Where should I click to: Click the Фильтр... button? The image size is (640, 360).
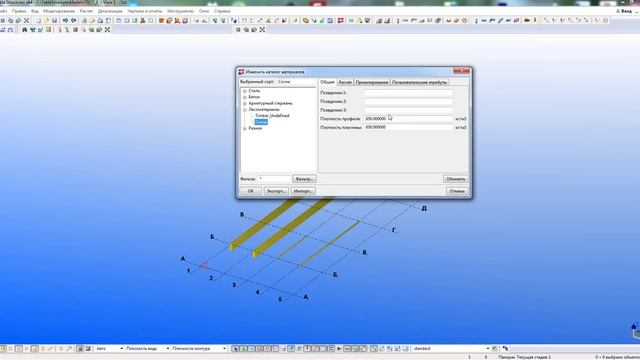point(304,179)
